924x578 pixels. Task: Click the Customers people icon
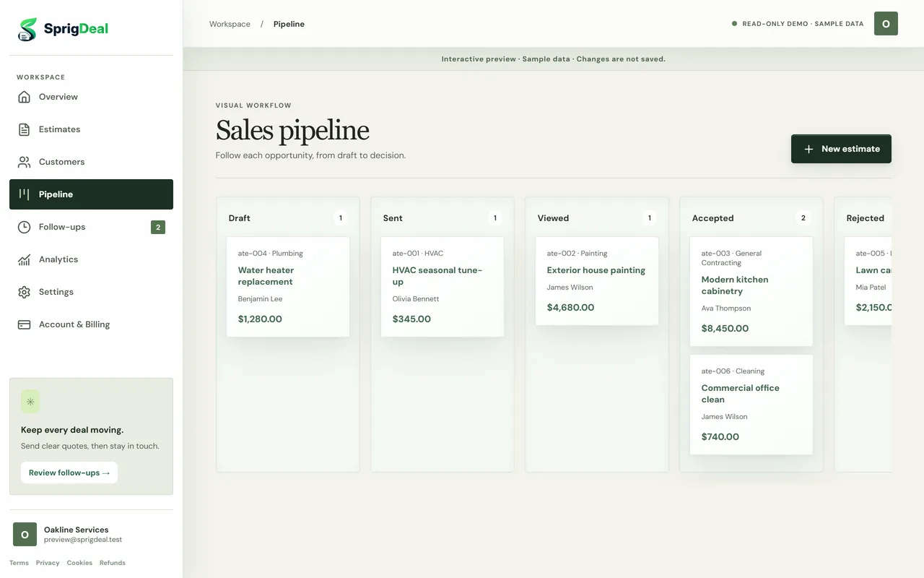pos(25,162)
